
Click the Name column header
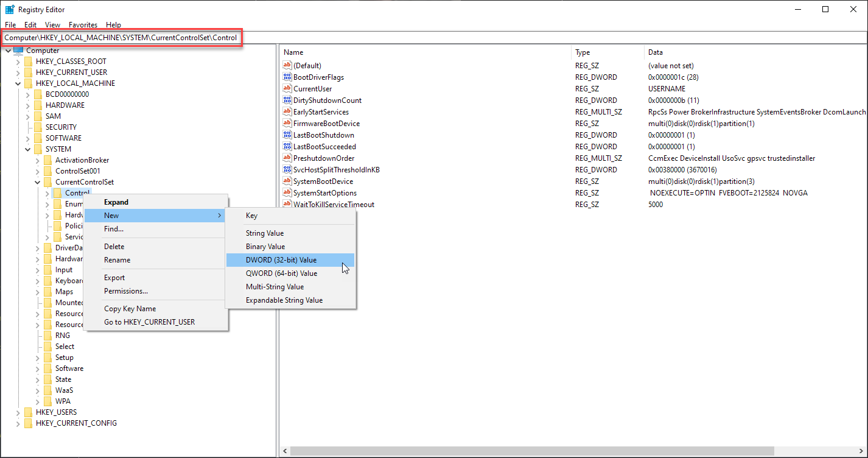pyautogui.click(x=425, y=52)
